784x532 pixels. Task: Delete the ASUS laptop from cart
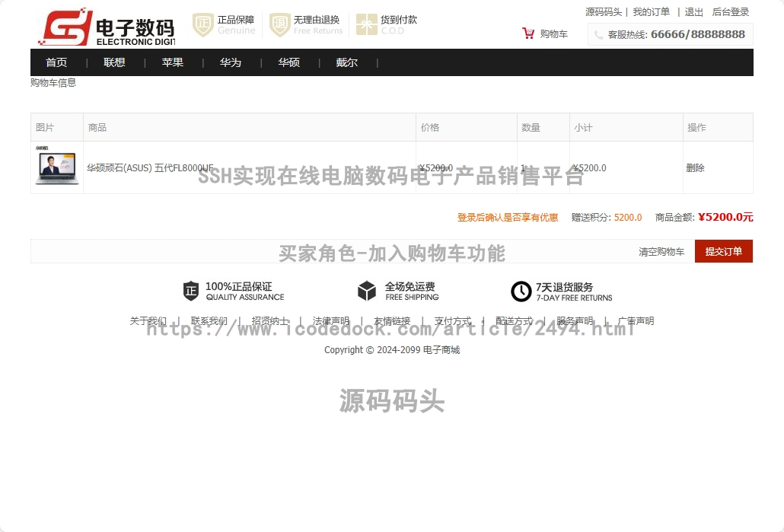pos(695,168)
